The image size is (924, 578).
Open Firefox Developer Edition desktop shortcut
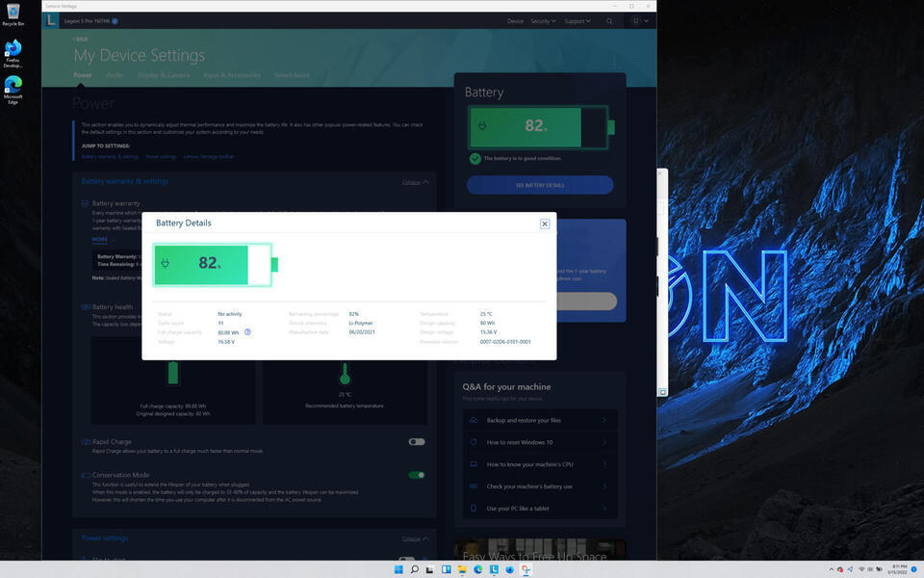coord(13,54)
